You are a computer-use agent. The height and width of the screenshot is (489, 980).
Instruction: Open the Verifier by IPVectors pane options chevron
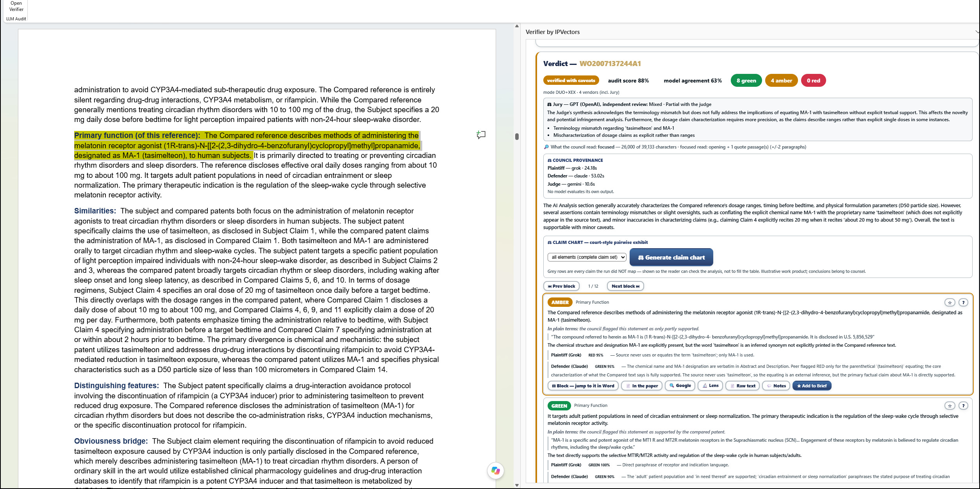point(976,32)
